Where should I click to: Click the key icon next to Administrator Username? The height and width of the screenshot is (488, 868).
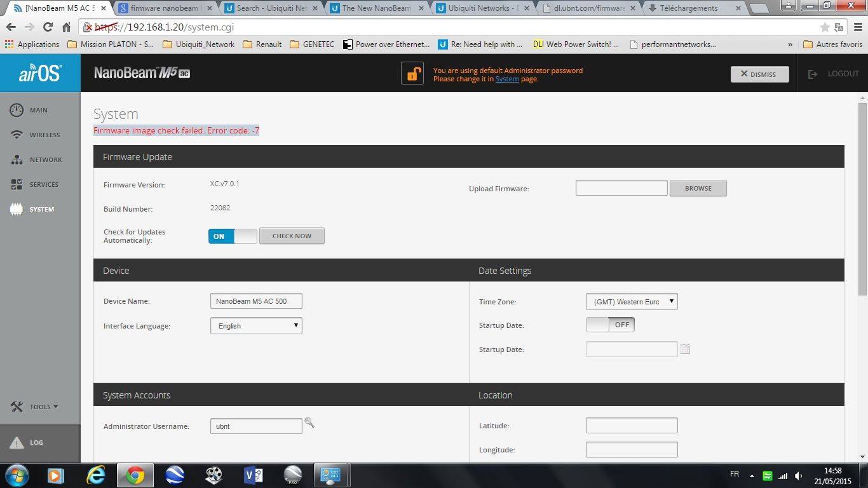click(x=309, y=423)
